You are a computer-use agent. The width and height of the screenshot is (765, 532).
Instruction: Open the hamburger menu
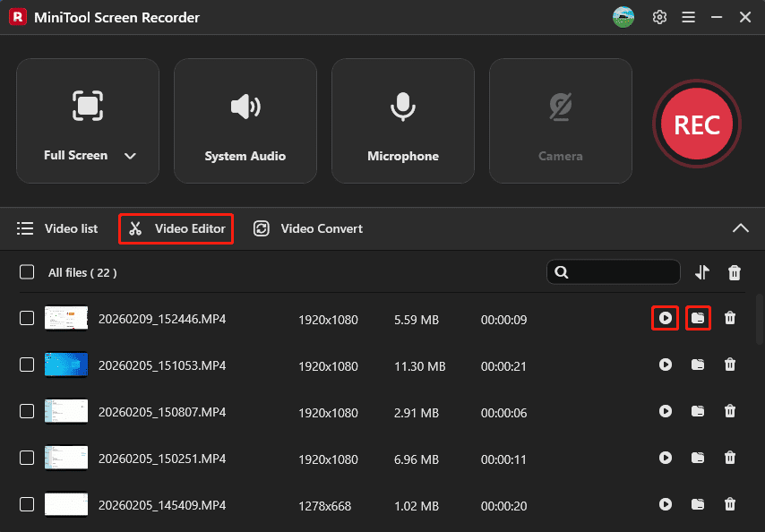(x=688, y=17)
